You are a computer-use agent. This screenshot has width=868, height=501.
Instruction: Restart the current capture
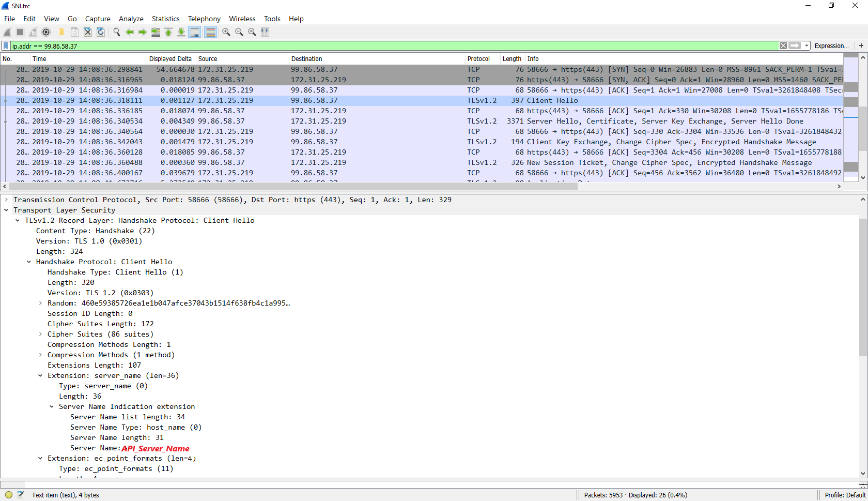pyautogui.click(x=33, y=32)
